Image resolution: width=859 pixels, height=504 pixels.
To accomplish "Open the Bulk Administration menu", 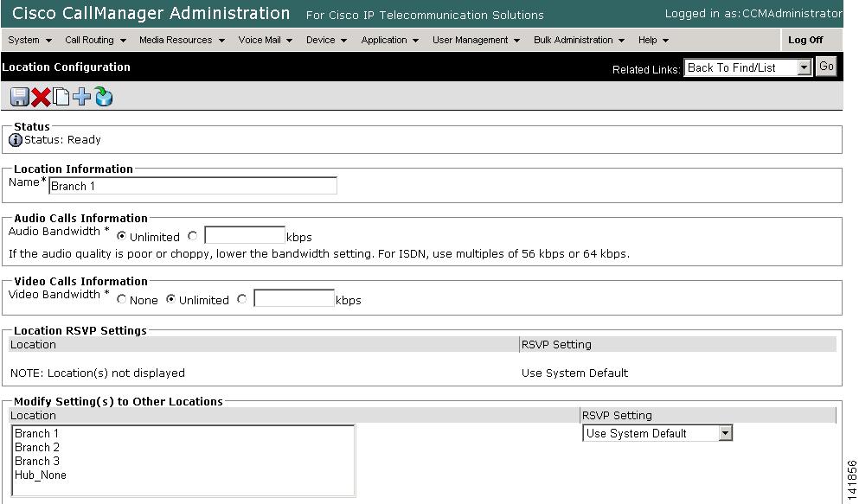I will tap(579, 40).
